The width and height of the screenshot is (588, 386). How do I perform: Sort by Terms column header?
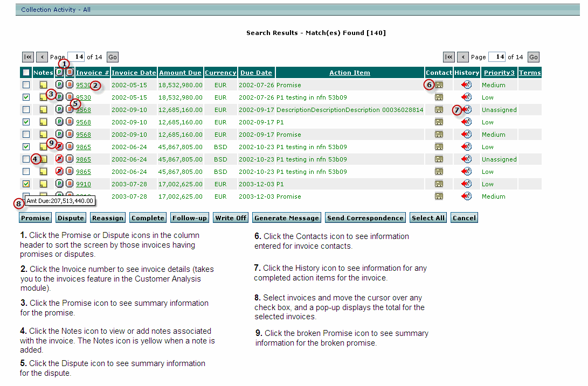[x=530, y=73]
